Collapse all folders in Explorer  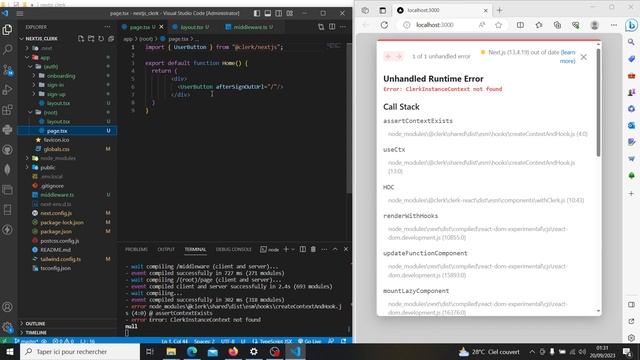(111, 38)
